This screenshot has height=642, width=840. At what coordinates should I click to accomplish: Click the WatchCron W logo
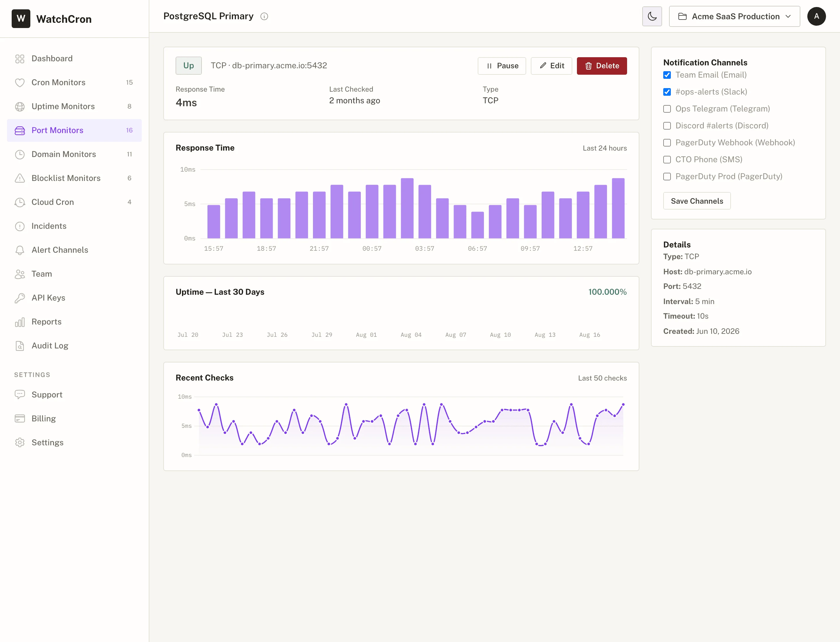21,19
